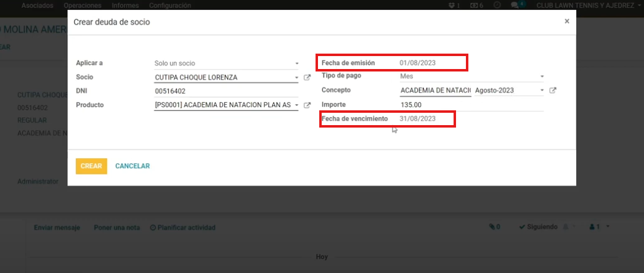Click Enviar mensaje in the chatter
This screenshot has width=644, height=273.
point(57,227)
